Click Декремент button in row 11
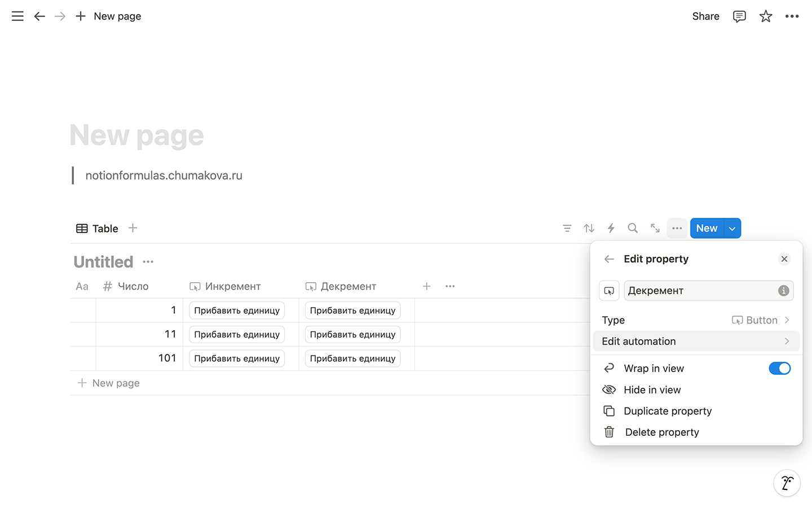The height and width of the screenshot is (508, 812). coord(352,335)
